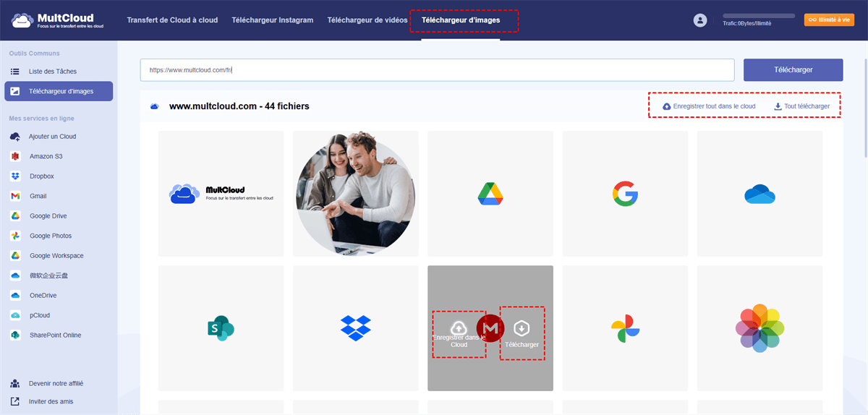This screenshot has width=868, height=415.
Task: Click the blue Télécharger button
Action: point(793,70)
